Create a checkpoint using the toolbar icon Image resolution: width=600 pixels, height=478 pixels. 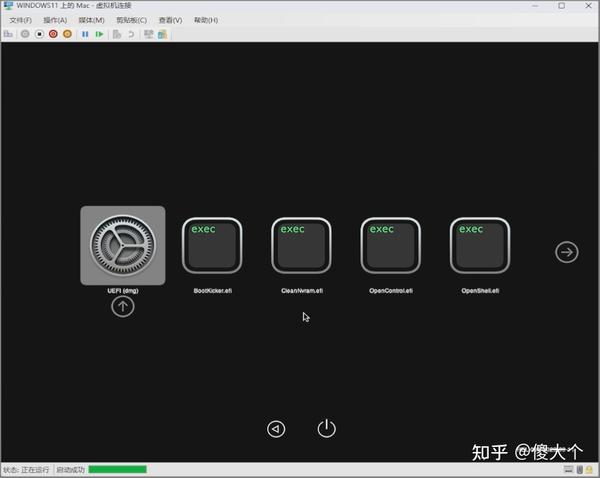[x=117, y=34]
